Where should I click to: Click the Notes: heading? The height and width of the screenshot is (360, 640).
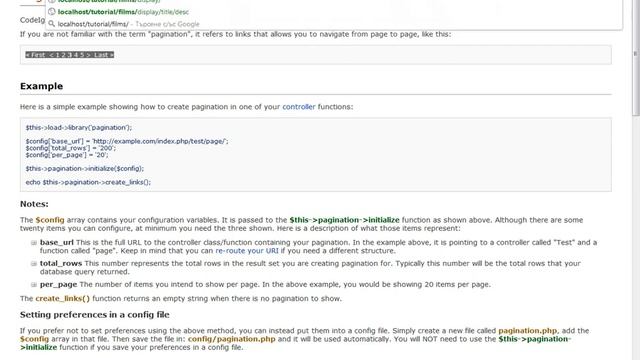click(x=34, y=204)
